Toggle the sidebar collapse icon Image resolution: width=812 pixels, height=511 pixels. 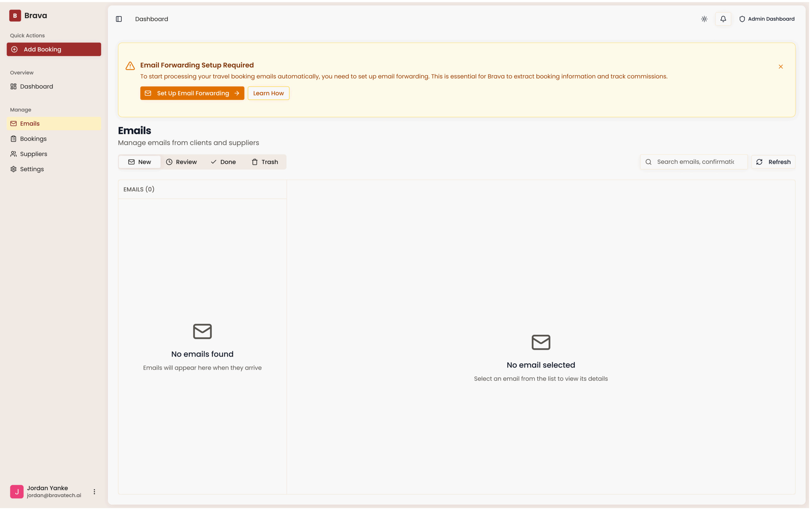pos(119,19)
